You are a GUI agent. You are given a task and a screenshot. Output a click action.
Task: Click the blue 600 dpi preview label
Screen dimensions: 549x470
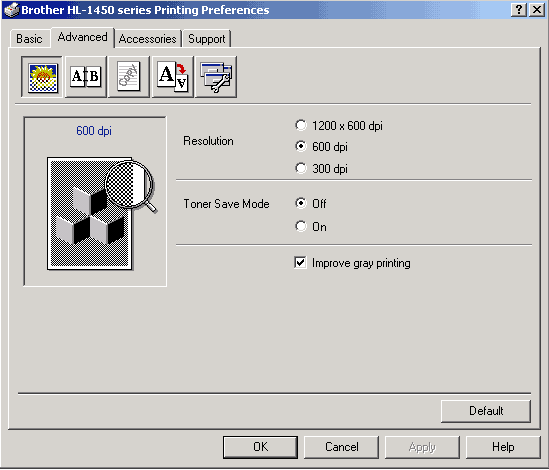(x=94, y=131)
